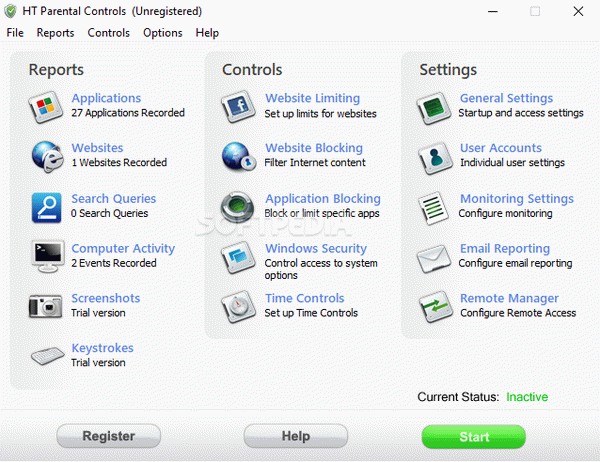The width and height of the screenshot is (600, 462).
Task: Follow the Time Controls link
Action: [x=305, y=298]
